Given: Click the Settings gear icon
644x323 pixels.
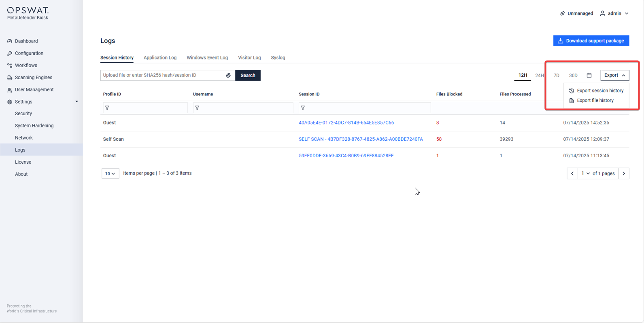Looking at the screenshot, I should (x=10, y=102).
